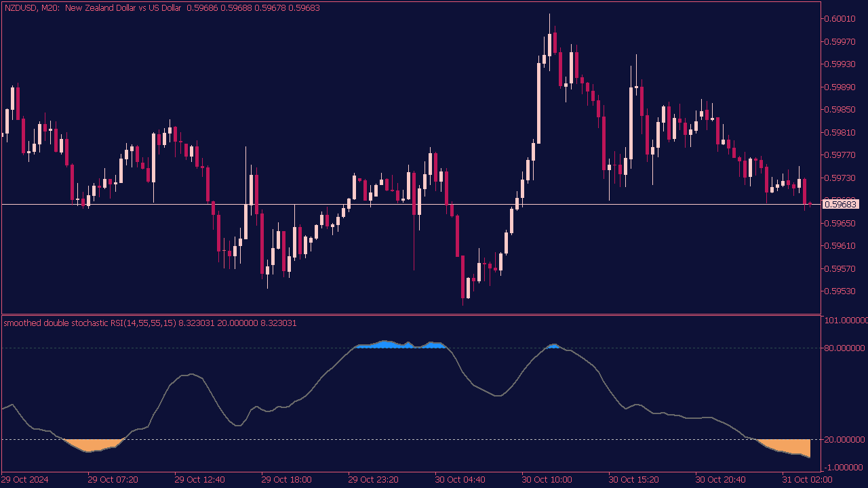Click the 0.59650 price scale value

coord(840,223)
